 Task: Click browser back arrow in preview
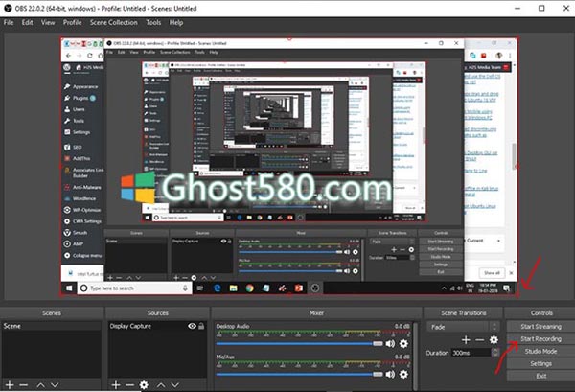click(x=69, y=56)
